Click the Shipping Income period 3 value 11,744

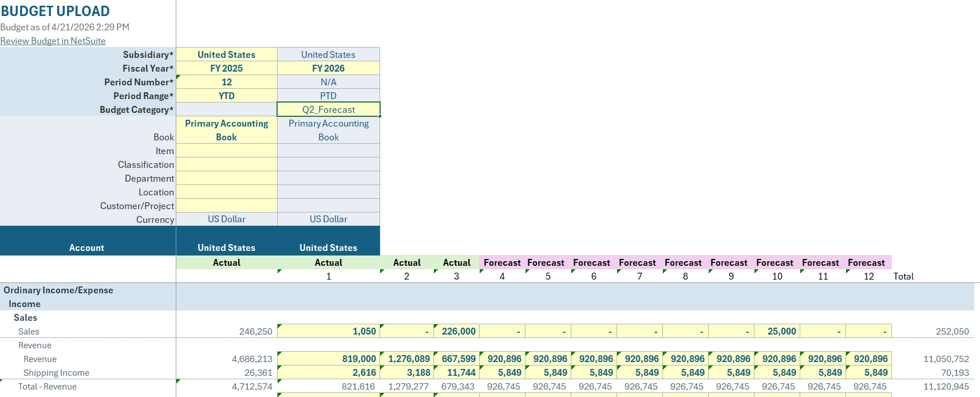coord(456,372)
